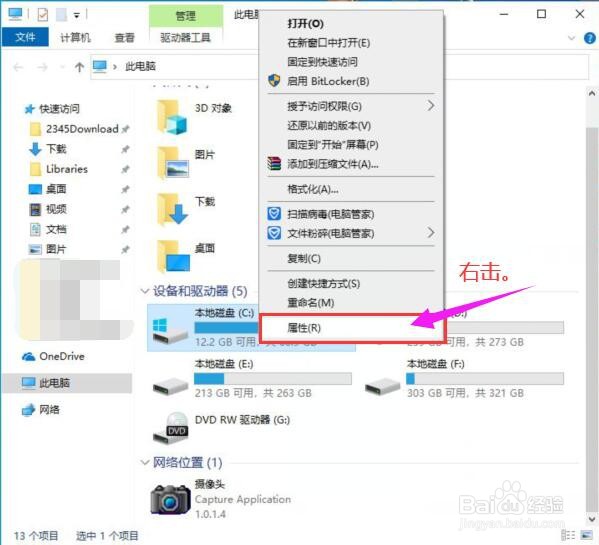
Task: Collapse the 设备和驱动器 group
Action: pos(145,291)
